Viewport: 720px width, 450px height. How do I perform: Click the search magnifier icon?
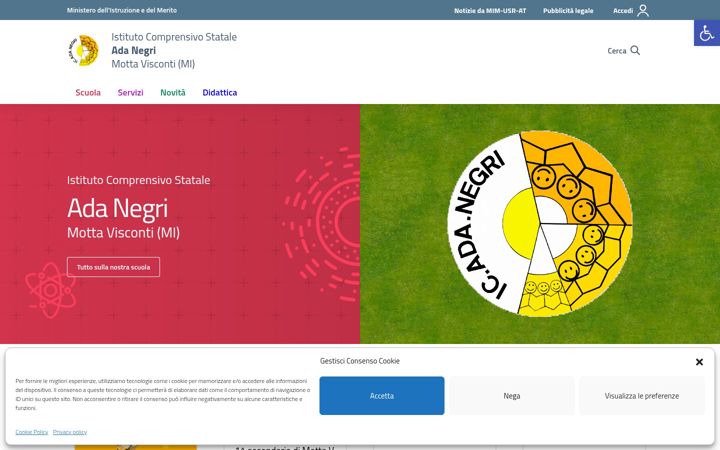click(635, 50)
